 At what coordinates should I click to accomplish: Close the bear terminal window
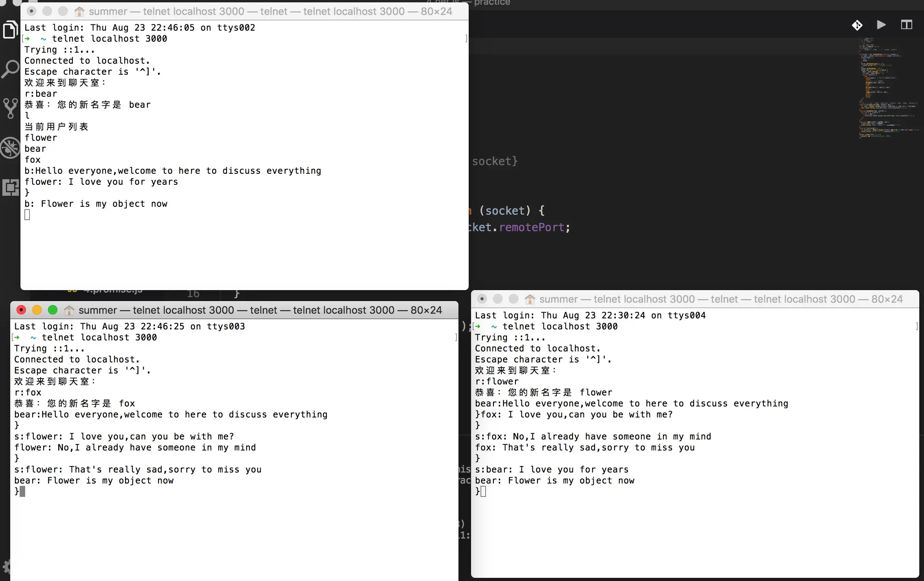tap(31, 11)
